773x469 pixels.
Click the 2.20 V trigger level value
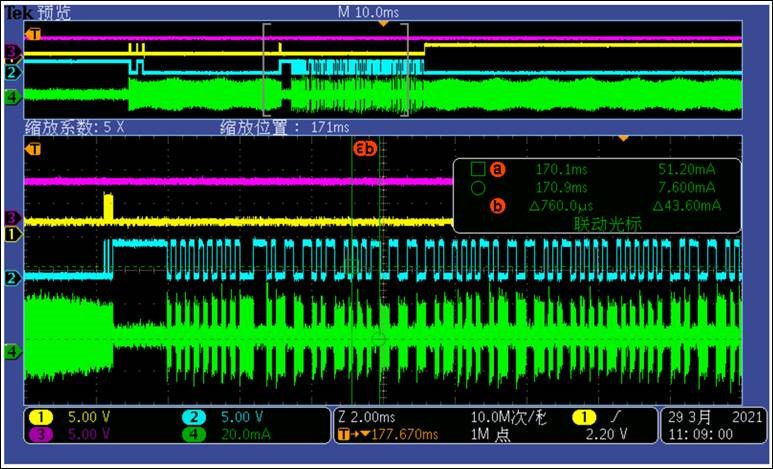(x=606, y=434)
